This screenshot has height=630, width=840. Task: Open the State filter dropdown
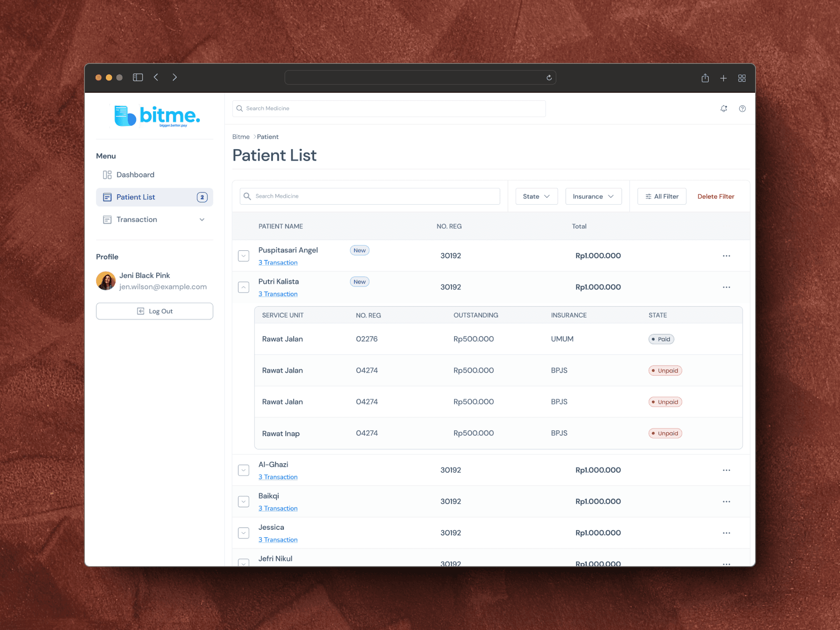point(536,196)
